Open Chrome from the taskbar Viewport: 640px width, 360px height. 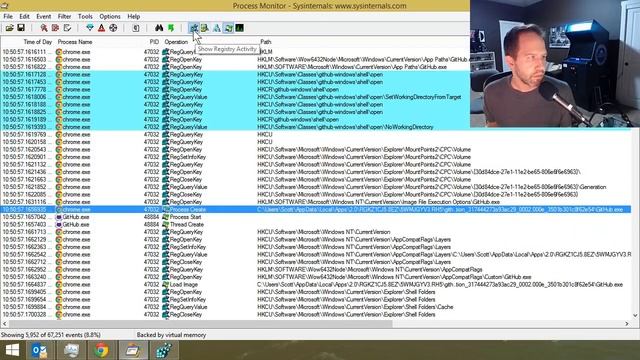(102, 350)
